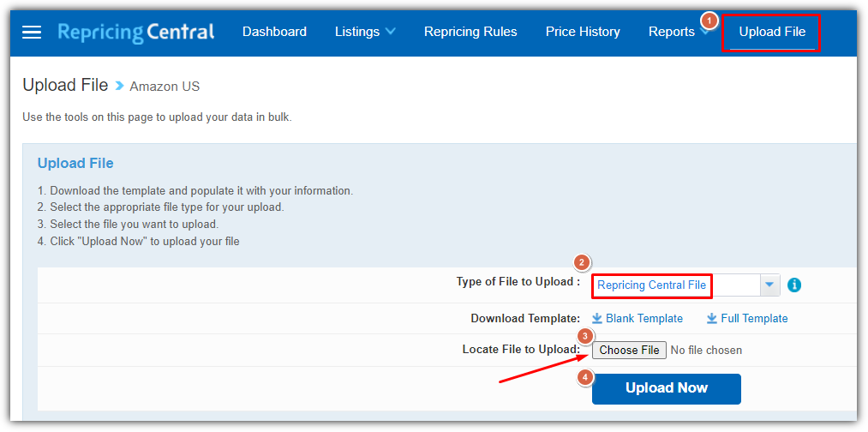Select the Upload File nav item
The width and height of the screenshot is (868, 432).
[x=772, y=32]
